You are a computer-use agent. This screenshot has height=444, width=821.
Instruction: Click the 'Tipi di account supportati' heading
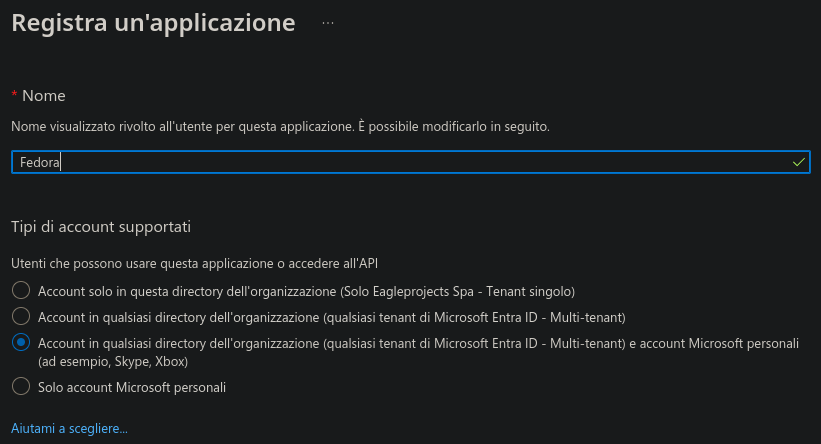pos(100,226)
